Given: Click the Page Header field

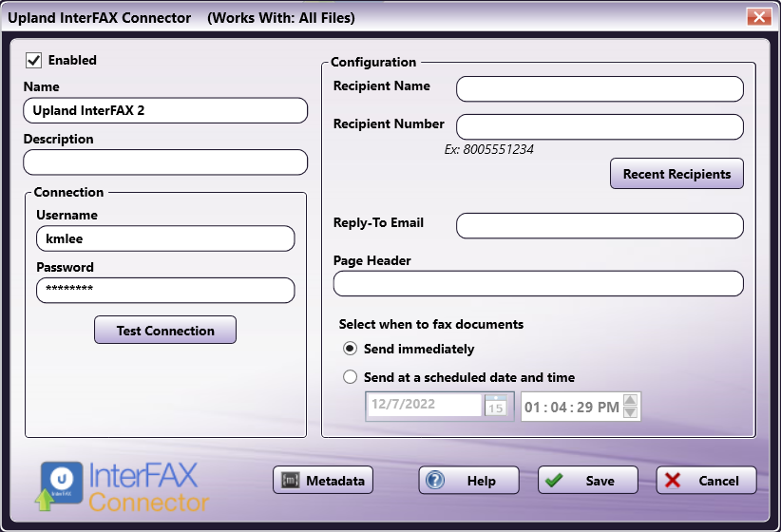Looking at the screenshot, I should pos(539,284).
